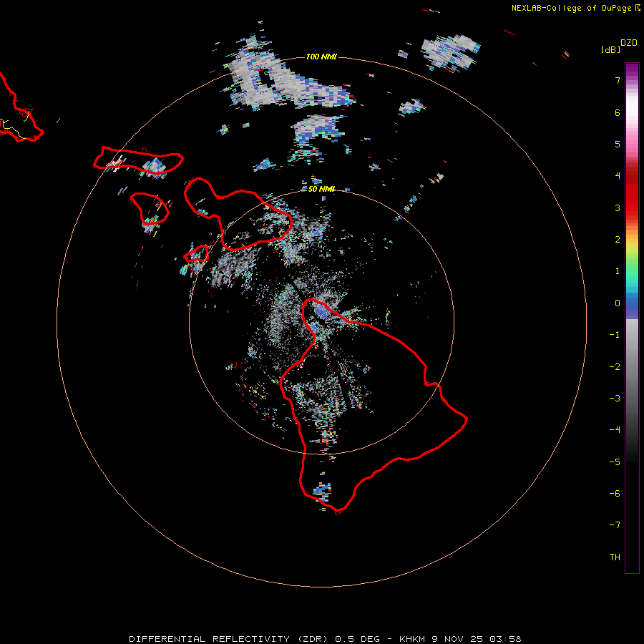Click the -5 value on color scale
Image resolution: width=644 pixels, height=644 pixels.
click(x=615, y=462)
